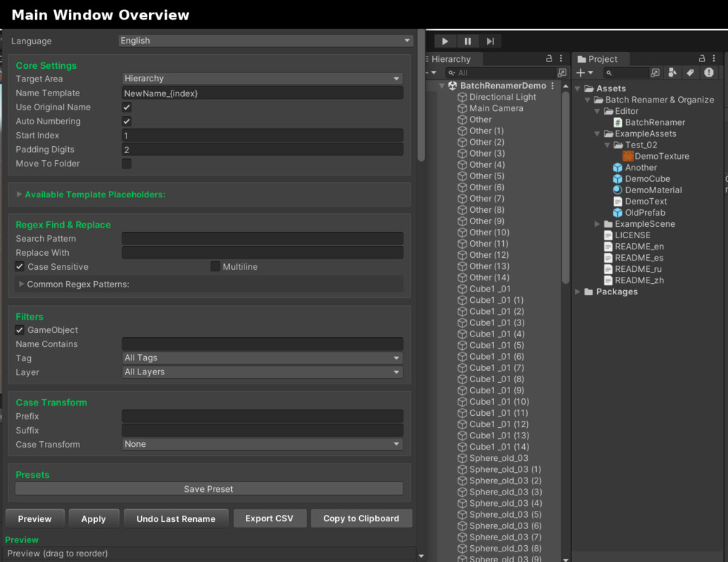Expand the ExampleScene folder arrow

tap(597, 224)
